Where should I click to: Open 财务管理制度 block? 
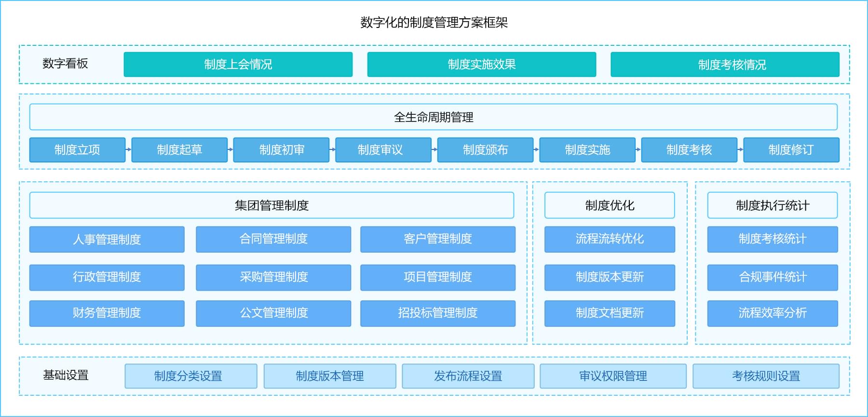point(107,313)
